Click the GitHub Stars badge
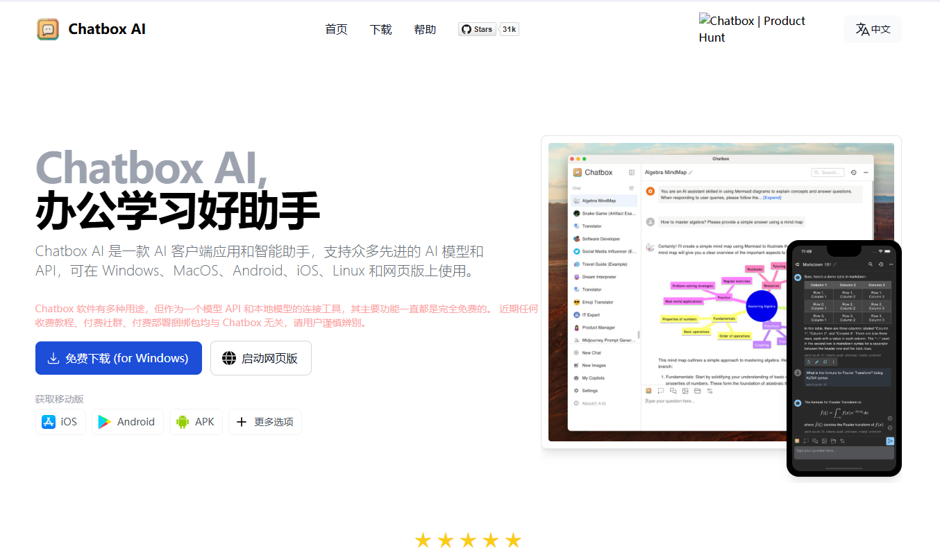 click(477, 29)
